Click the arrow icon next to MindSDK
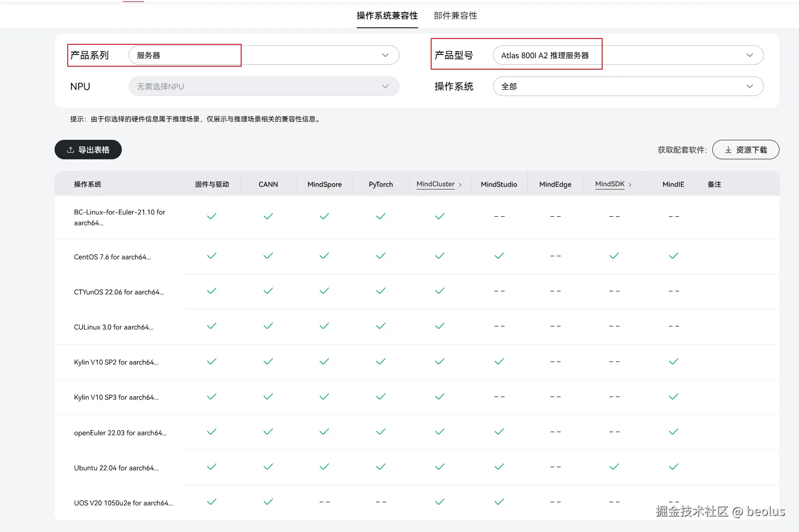This screenshot has width=799, height=532. pos(630,185)
